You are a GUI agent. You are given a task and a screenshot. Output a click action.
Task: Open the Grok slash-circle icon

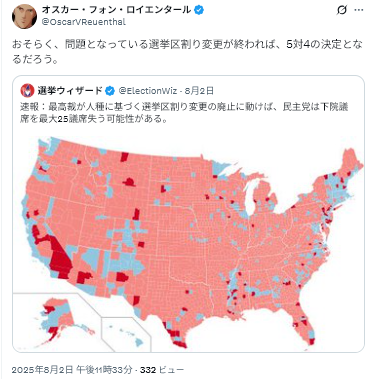pyautogui.click(x=342, y=10)
